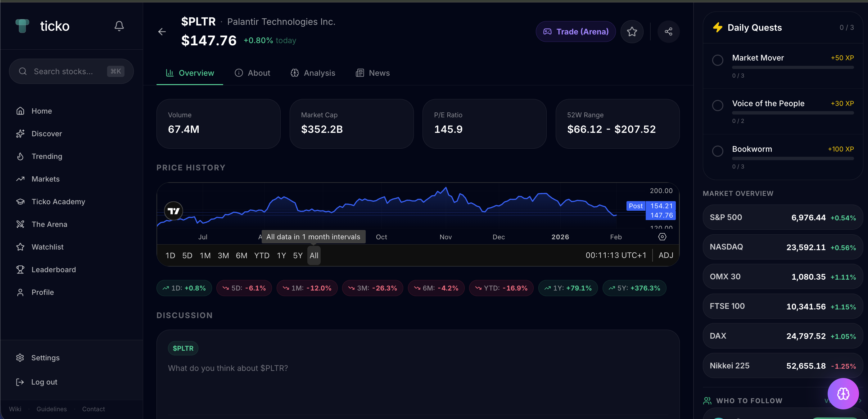The height and width of the screenshot is (419, 868).
Task: Star $PLTR as a favorite
Action: pyautogui.click(x=632, y=31)
